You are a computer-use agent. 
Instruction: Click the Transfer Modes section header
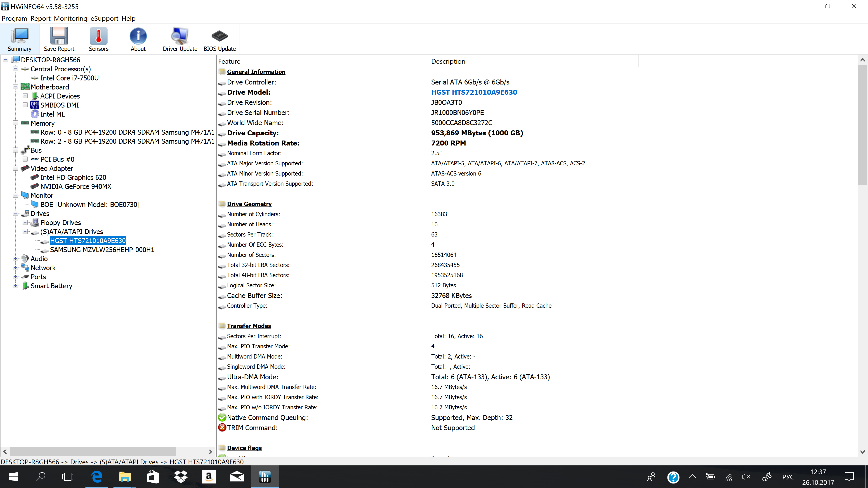pos(249,326)
